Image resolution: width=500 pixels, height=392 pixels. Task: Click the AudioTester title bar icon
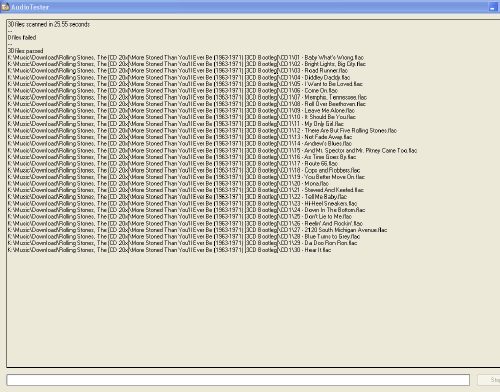[5, 7]
